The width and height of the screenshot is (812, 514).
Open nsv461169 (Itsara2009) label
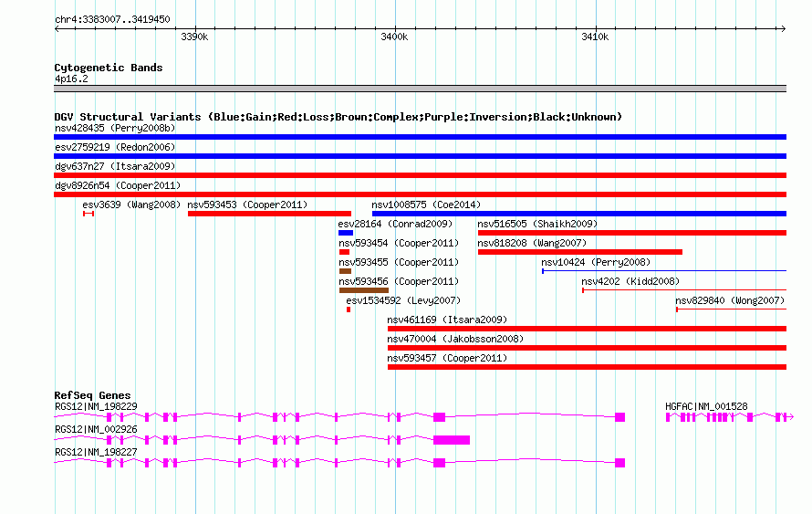(x=447, y=320)
